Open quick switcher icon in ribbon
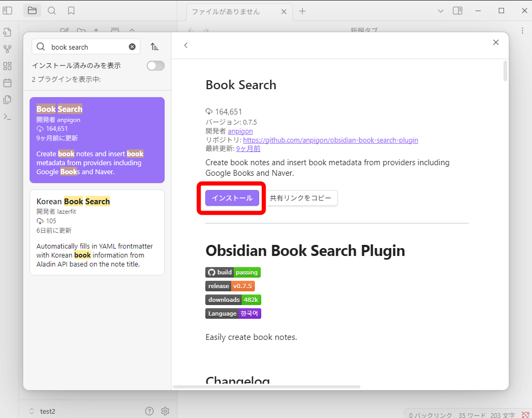This screenshot has width=532, height=418. click(7, 32)
